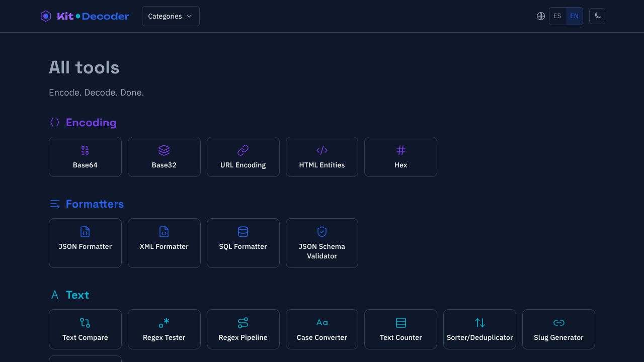Click the Sorter/Deduplicator up-down arrows icon
The height and width of the screenshot is (362, 644).
(480, 323)
